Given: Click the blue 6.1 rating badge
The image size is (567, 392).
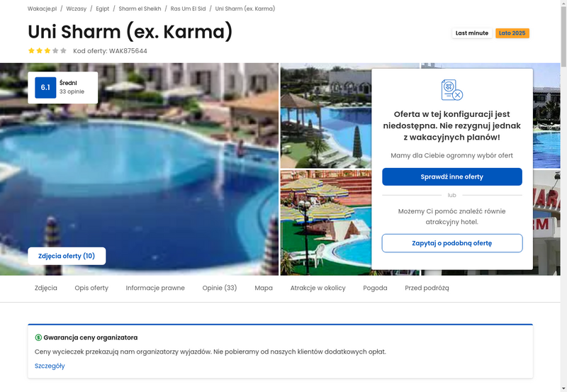Looking at the screenshot, I should (x=45, y=87).
